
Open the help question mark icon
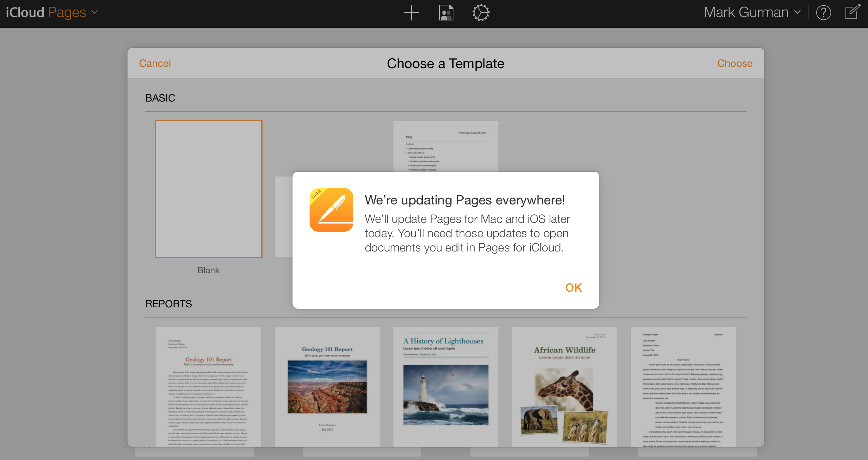coord(823,13)
